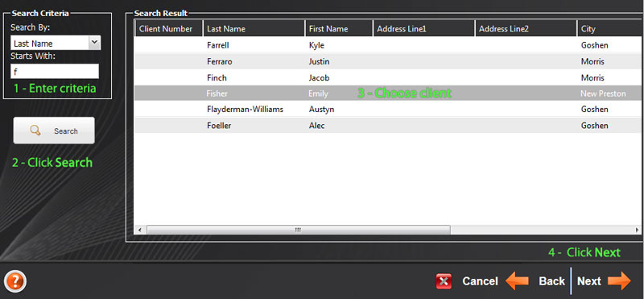Sort by First Name column header
Screen dimensions: 644x299
point(339,29)
